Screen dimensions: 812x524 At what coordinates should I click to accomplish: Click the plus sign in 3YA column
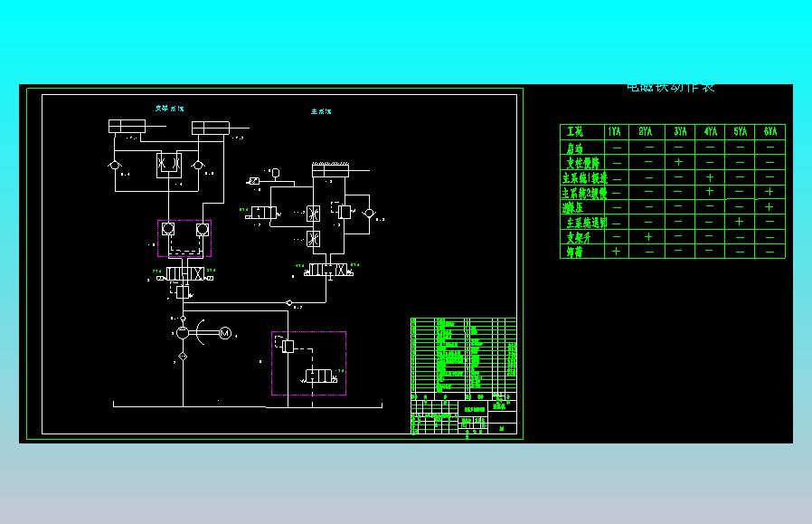(678, 162)
